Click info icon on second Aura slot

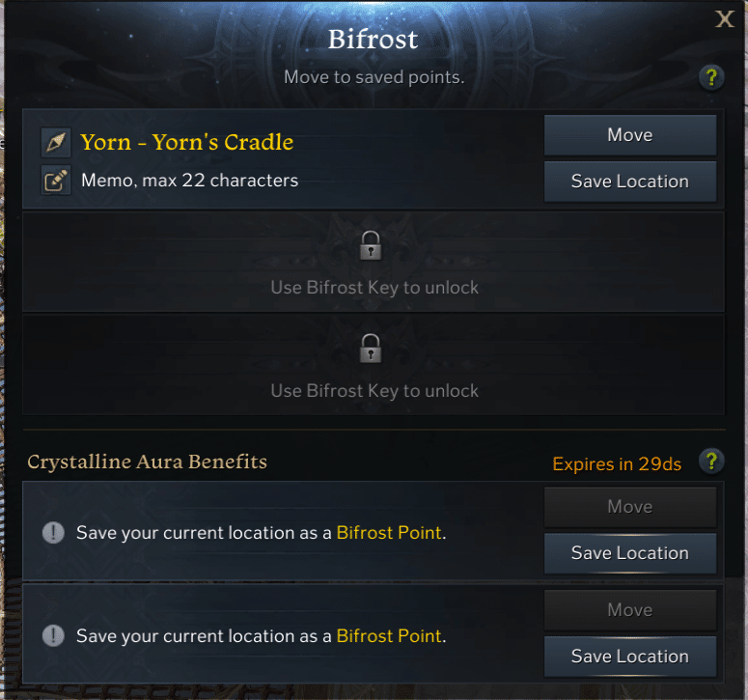point(53,635)
